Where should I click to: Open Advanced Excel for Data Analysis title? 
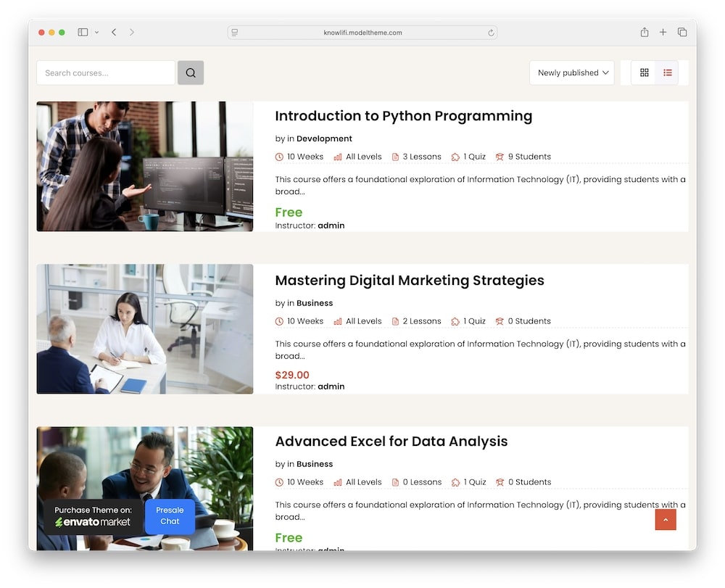point(391,441)
